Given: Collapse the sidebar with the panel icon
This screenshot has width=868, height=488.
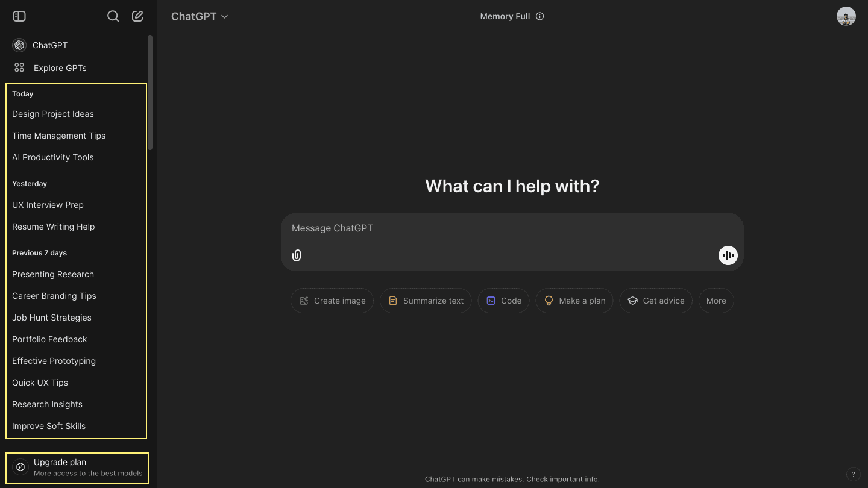Looking at the screenshot, I should 19,16.
